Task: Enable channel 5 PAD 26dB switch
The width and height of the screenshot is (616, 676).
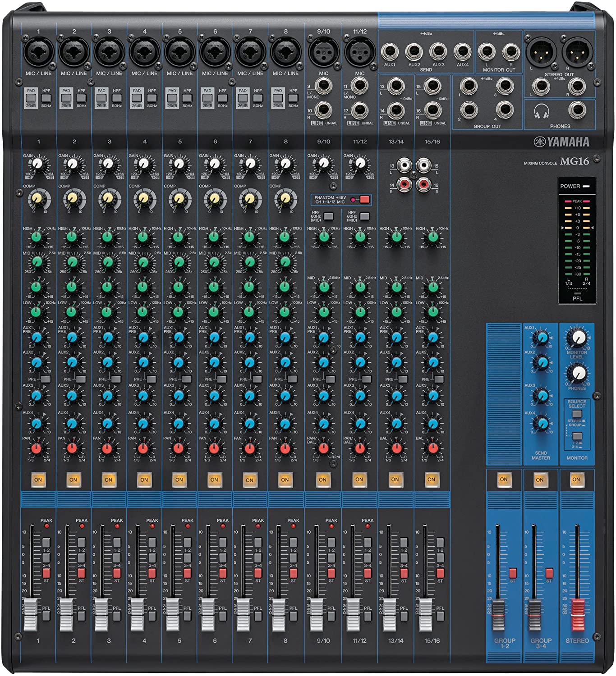Action: tap(172, 98)
